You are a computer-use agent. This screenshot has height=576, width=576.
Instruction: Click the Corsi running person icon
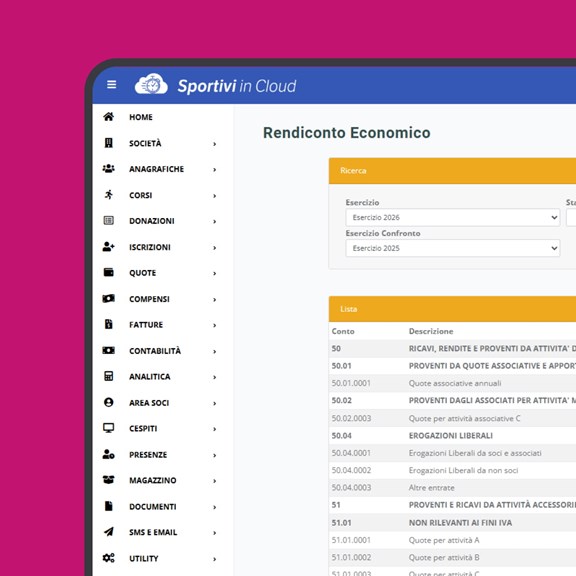[x=108, y=195]
